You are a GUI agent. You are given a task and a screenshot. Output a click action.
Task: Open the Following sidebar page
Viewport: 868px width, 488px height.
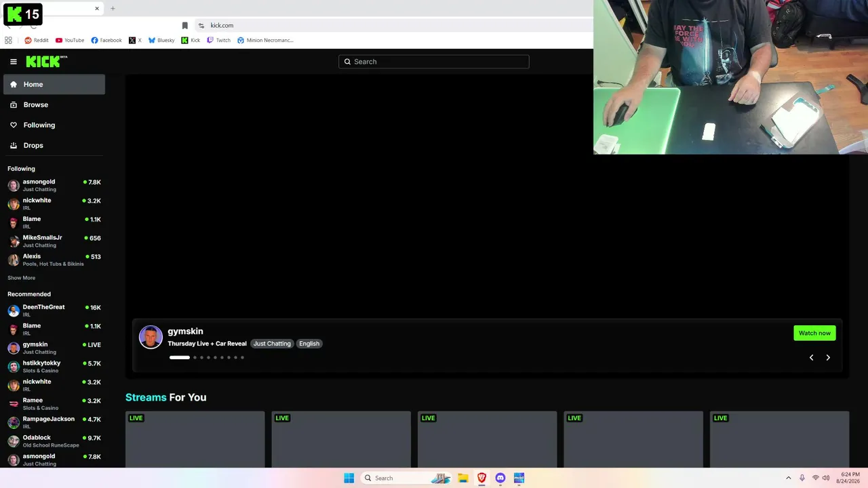[x=54, y=125]
